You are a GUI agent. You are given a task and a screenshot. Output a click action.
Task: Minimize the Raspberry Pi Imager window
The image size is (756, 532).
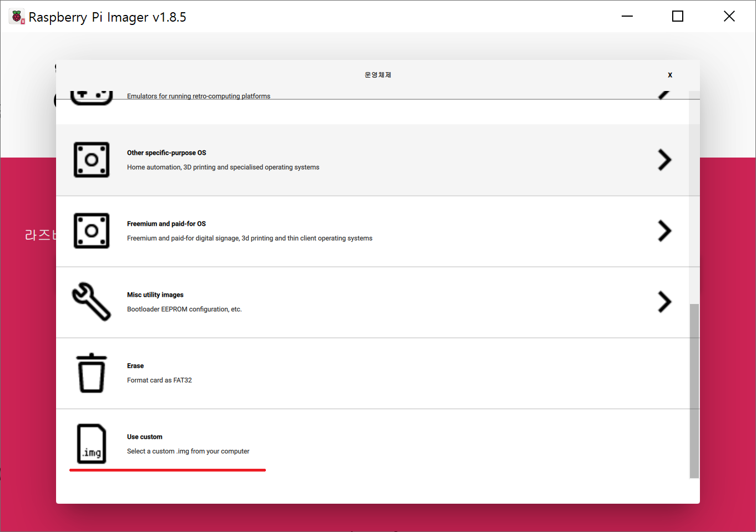[627, 16]
